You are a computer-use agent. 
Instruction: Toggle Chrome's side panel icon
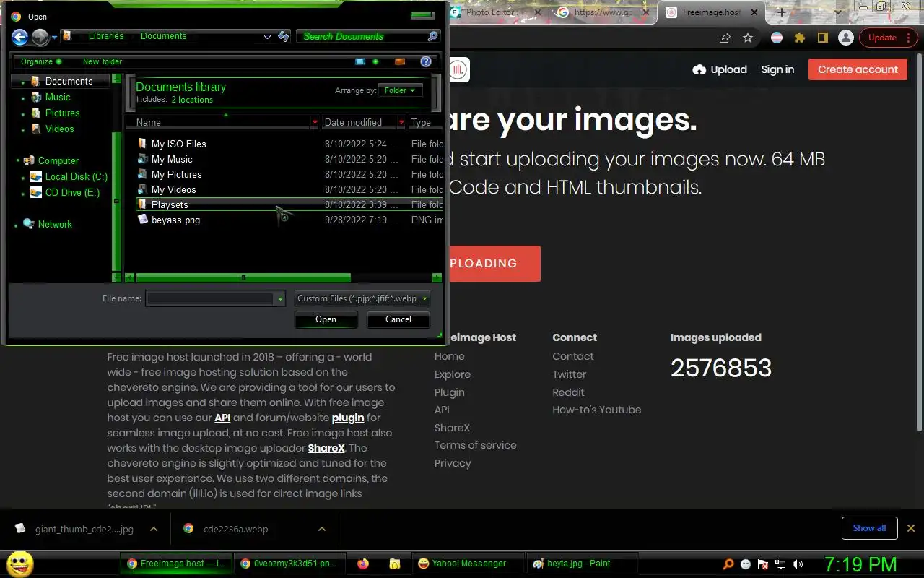point(822,38)
